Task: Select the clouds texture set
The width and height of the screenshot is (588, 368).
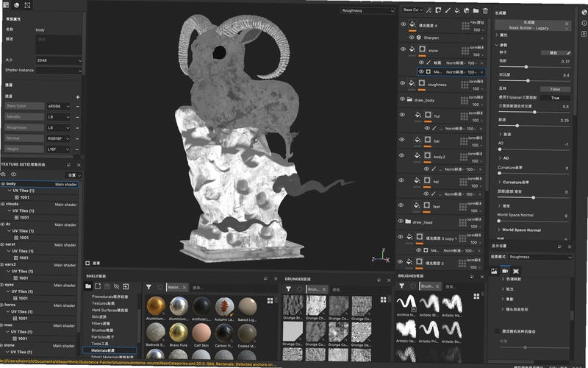Action: tap(12, 204)
